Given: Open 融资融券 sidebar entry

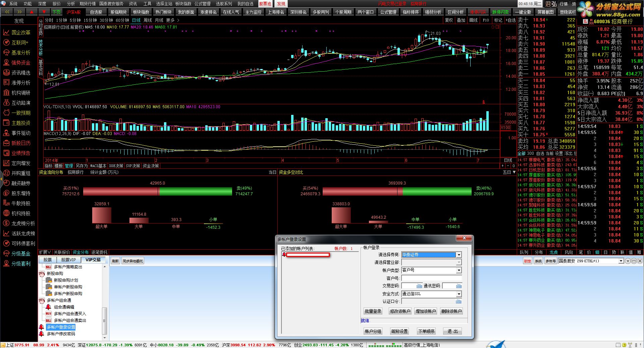Looking at the screenshot, I should (17, 183).
